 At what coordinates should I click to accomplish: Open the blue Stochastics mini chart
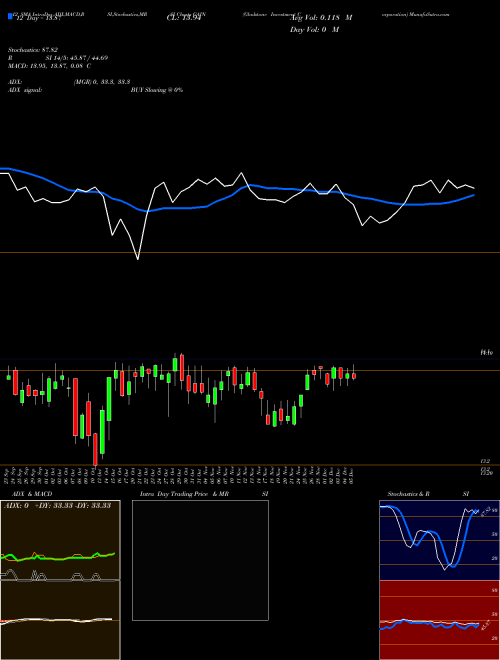pos(439,540)
